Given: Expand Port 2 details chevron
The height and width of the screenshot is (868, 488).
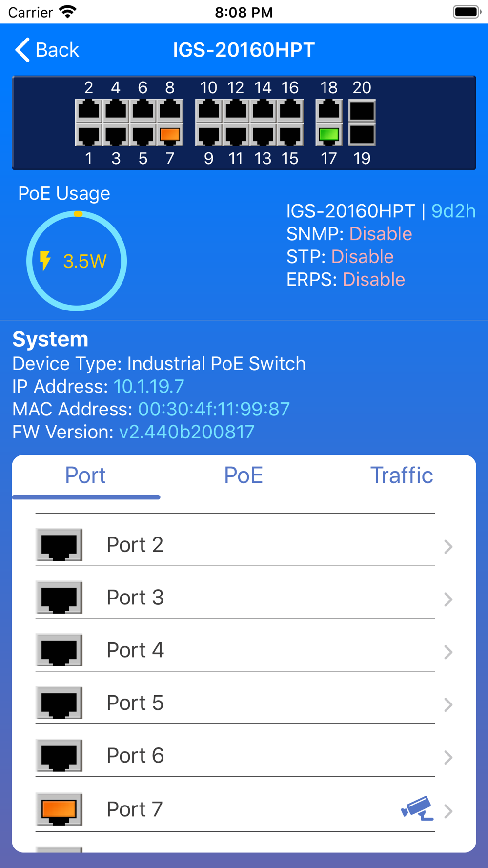Looking at the screenshot, I should pyautogui.click(x=448, y=546).
